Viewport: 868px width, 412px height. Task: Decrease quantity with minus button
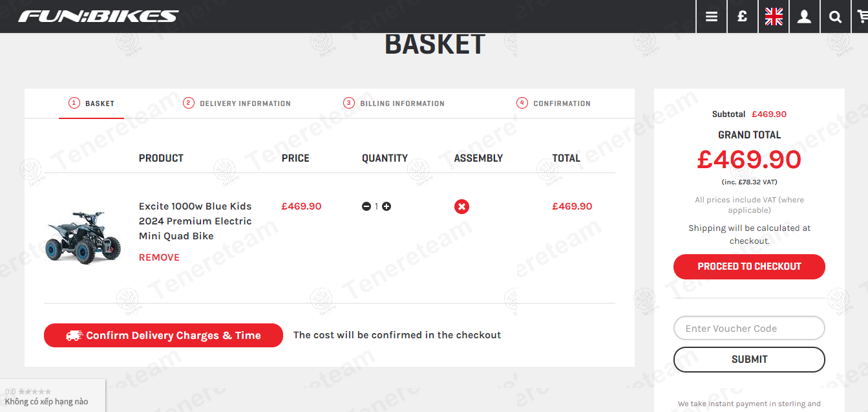366,206
